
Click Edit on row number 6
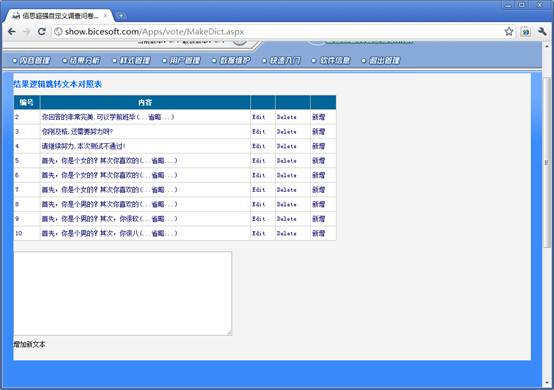(x=259, y=175)
